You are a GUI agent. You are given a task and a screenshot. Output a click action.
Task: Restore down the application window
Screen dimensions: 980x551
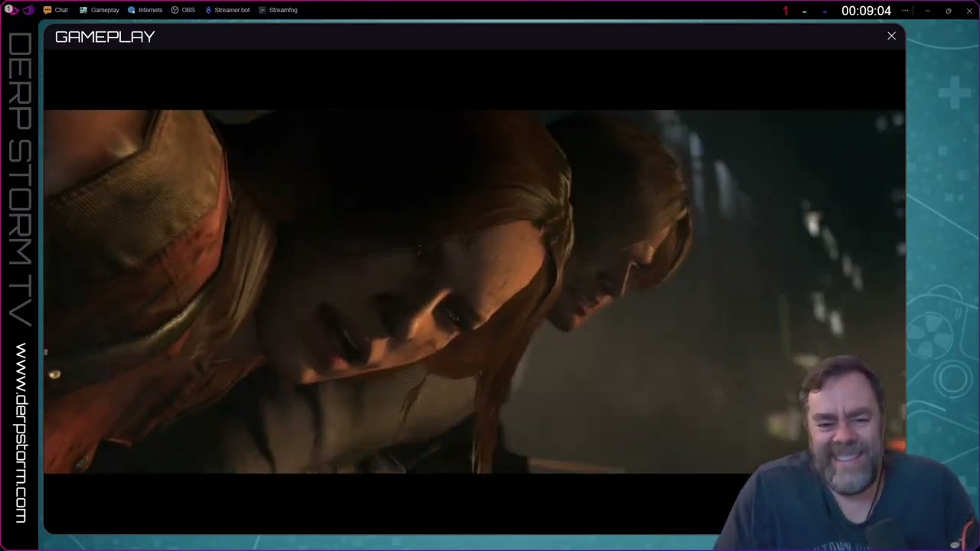coord(948,11)
